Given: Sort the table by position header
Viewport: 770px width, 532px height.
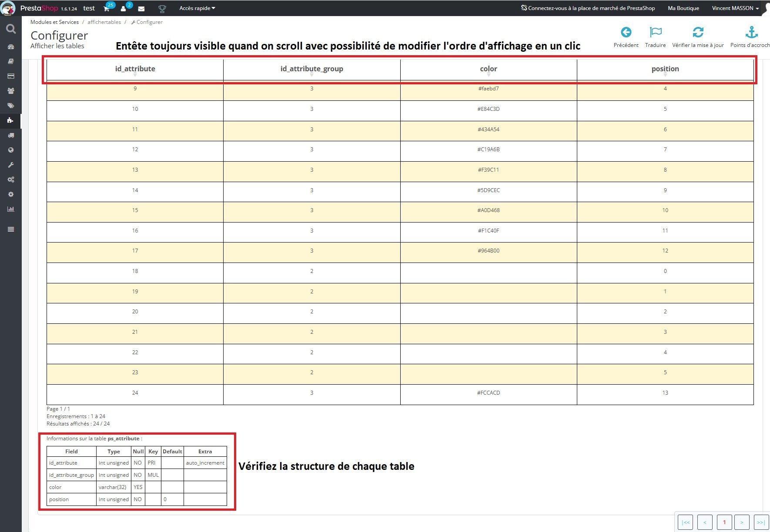Looking at the screenshot, I should (x=665, y=69).
